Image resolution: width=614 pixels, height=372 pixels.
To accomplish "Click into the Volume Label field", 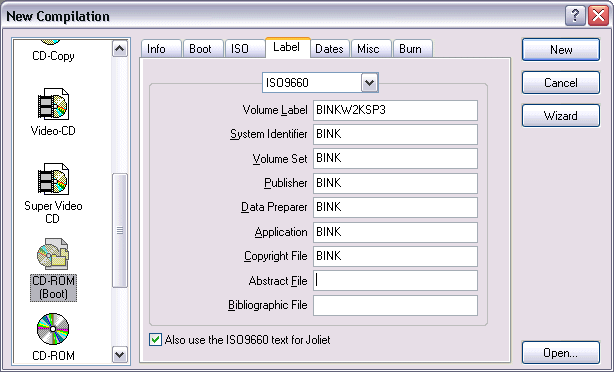I will (395, 110).
